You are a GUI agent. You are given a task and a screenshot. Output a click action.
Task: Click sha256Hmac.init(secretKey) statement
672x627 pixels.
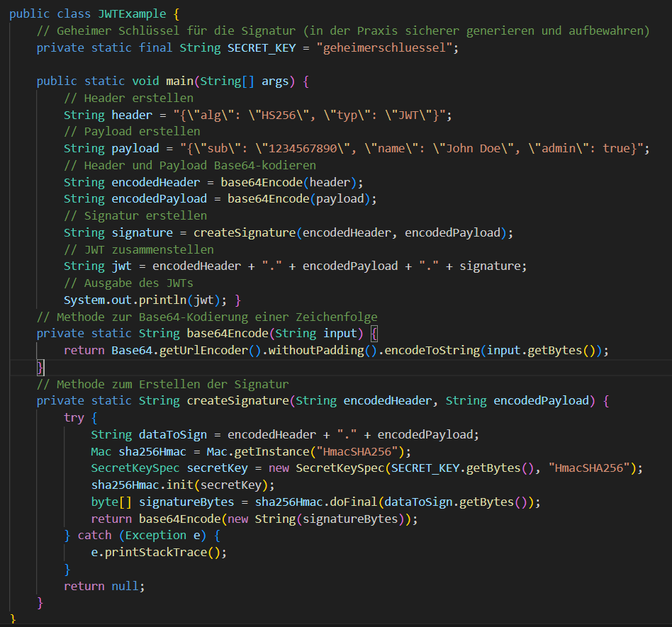click(183, 485)
